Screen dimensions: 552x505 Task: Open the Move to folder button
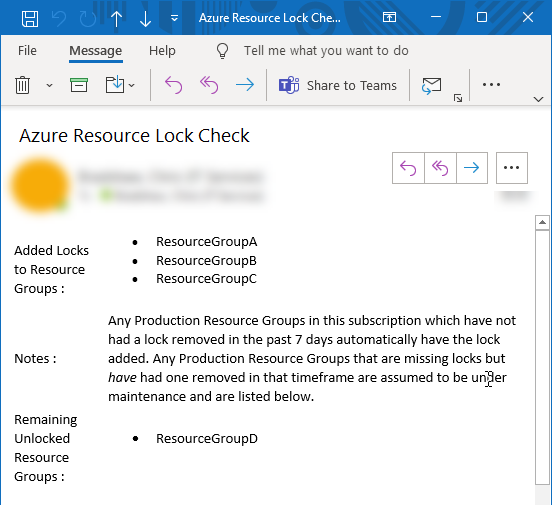(x=115, y=85)
